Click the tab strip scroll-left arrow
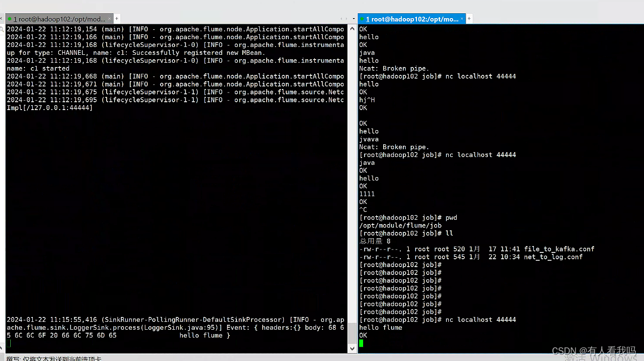 coord(342,19)
